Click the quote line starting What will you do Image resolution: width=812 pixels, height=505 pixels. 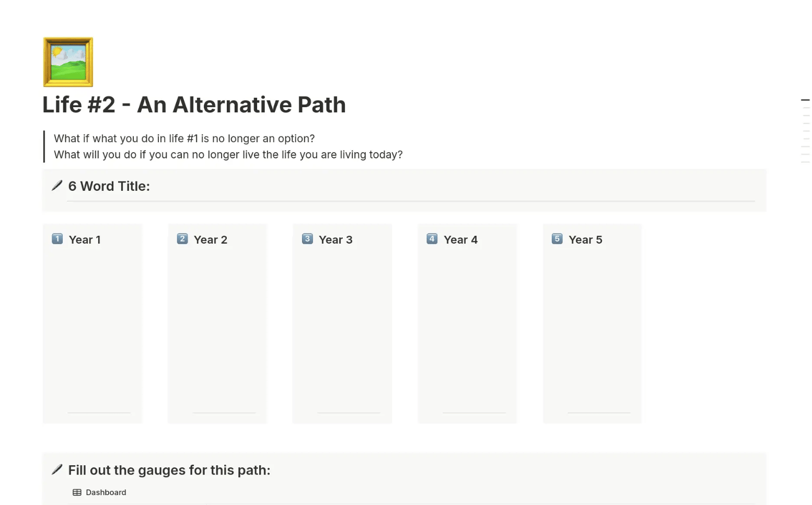[x=228, y=155]
